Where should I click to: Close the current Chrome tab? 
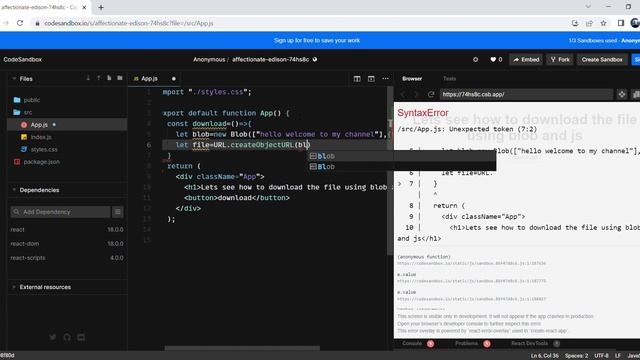click(84, 7)
